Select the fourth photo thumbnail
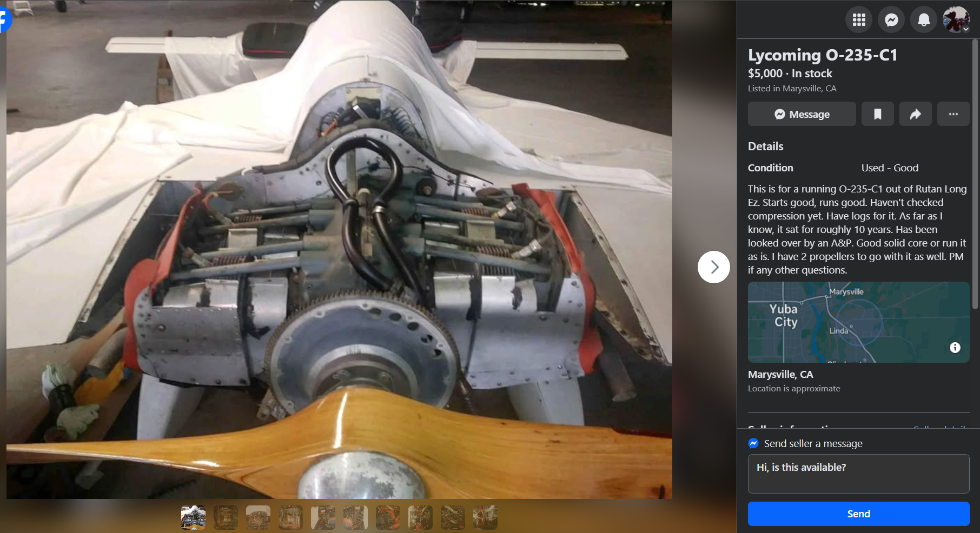 [x=290, y=517]
